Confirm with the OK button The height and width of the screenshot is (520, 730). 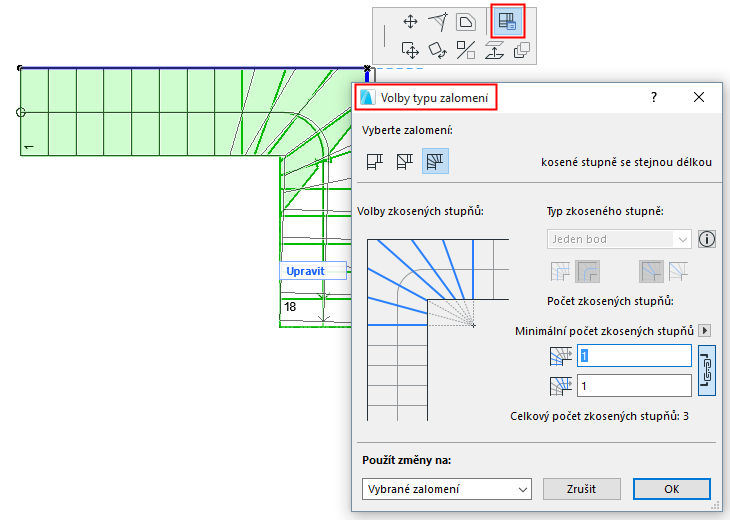click(671, 489)
